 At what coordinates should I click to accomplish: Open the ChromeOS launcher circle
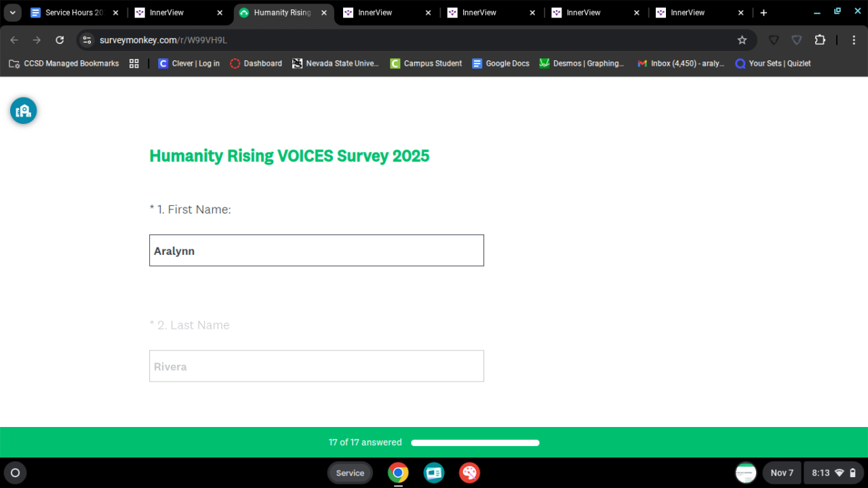[16, 472]
